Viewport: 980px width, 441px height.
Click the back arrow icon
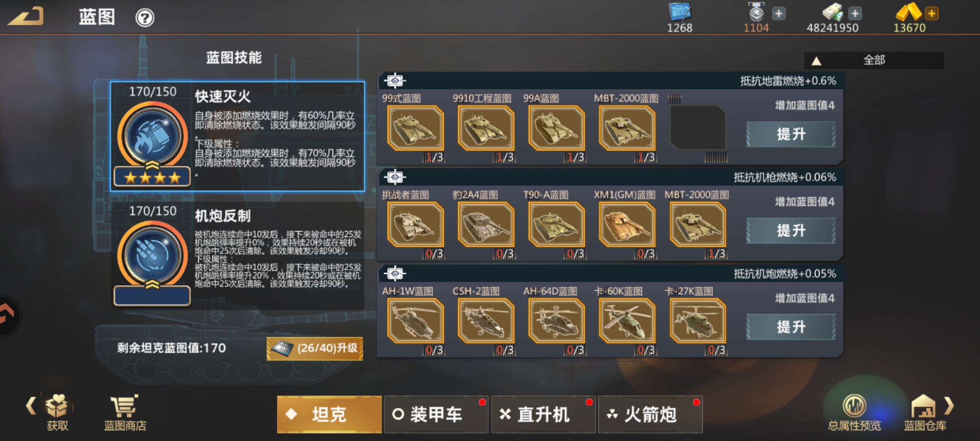click(x=26, y=17)
